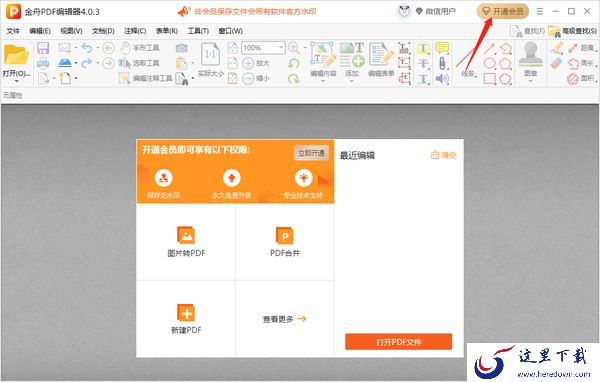This screenshot has width=600, height=382.
Task: Click the 打开PDF文件 orange button
Action: (x=398, y=341)
